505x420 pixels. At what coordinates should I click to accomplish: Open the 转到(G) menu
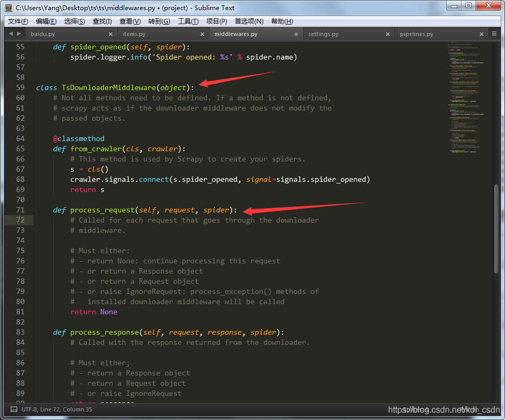click(159, 21)
